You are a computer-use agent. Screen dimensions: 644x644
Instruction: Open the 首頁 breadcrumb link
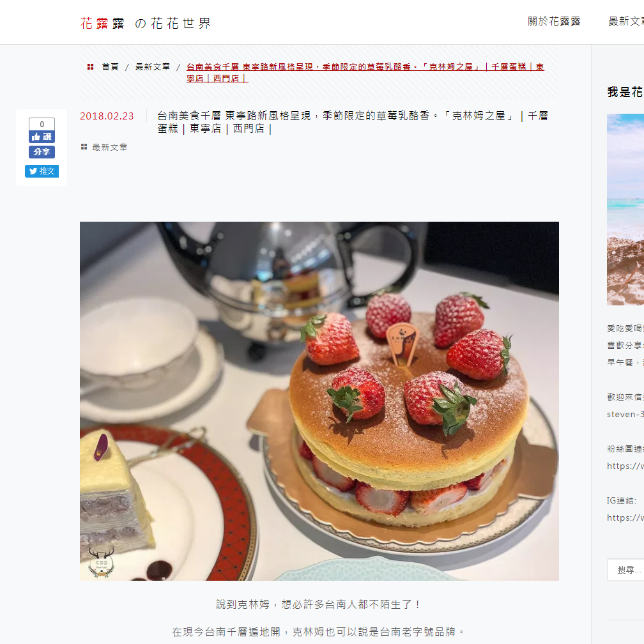coord(110,67)
